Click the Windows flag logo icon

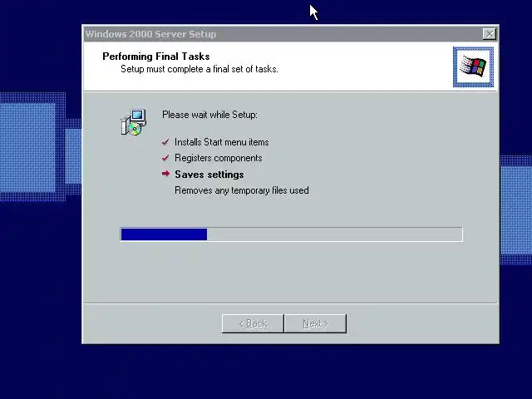473,66
